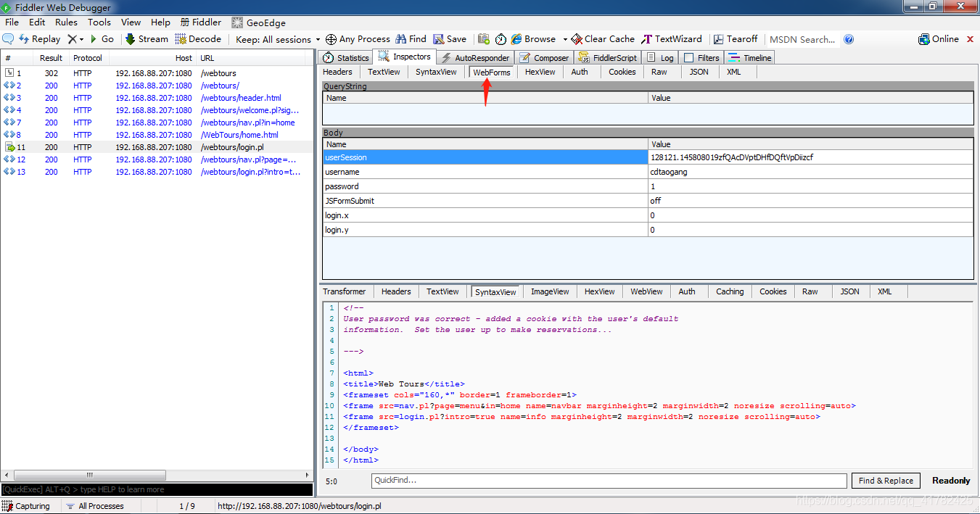
Task: Click the camera screenshot toolbar icon
Action: [483, 39]
